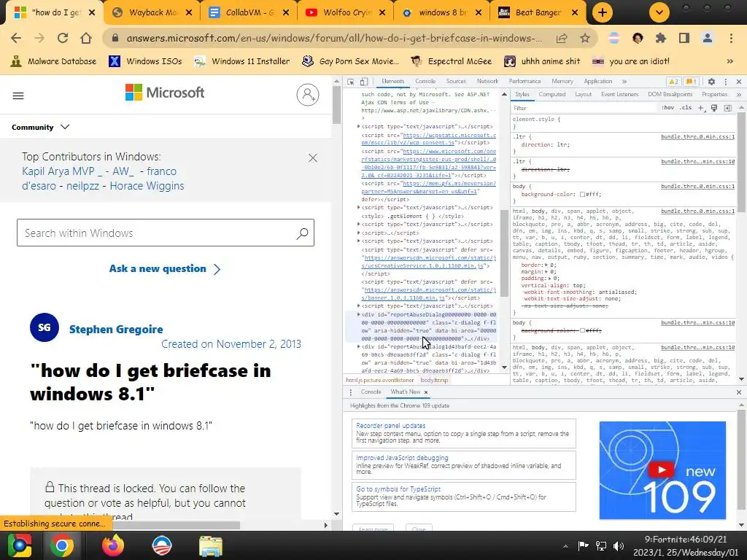Bookmark this page with the star icon

pyautogui.click(x=585, y=38)
